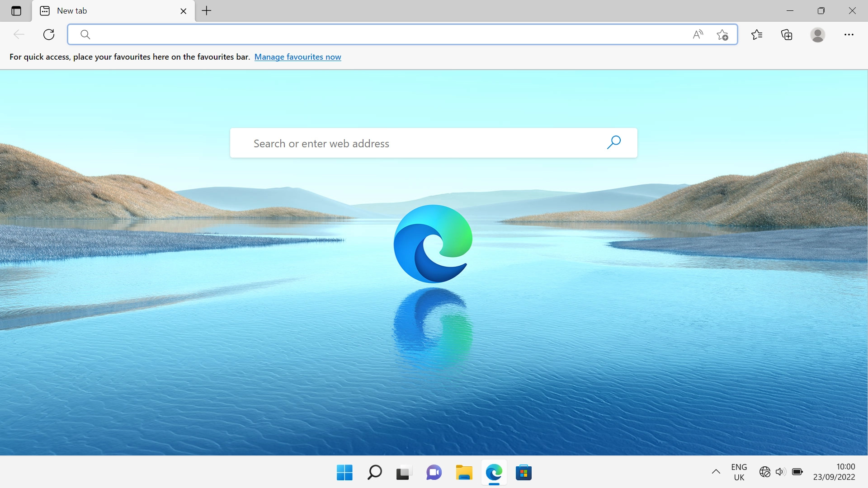The height and width of the screenshot is (488, 868).
Task: Click Manage favourites now link
Action: point(297,57)
